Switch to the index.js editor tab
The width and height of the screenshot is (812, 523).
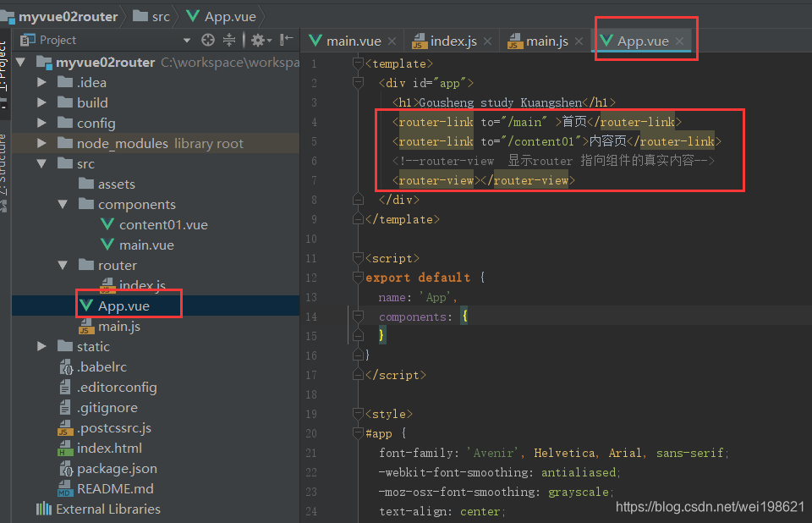[453, 41]
